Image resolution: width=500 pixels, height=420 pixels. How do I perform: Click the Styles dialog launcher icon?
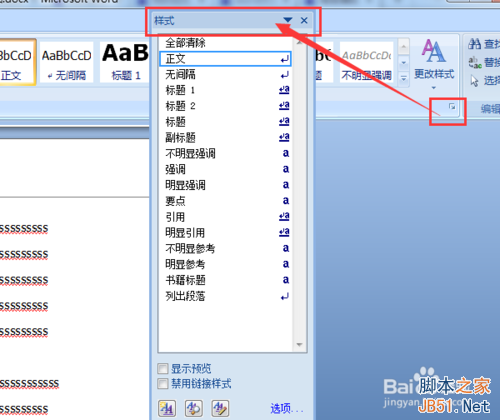coord(452,107)
